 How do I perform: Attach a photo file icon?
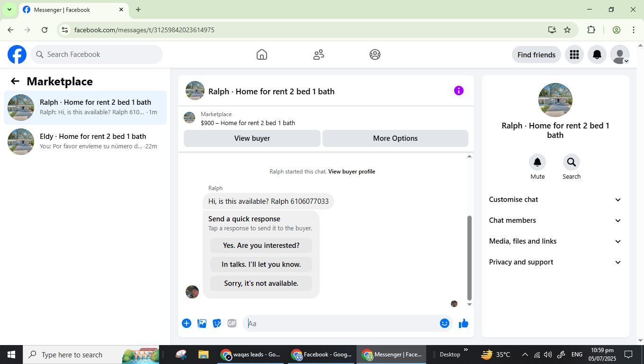click(202, 323)
